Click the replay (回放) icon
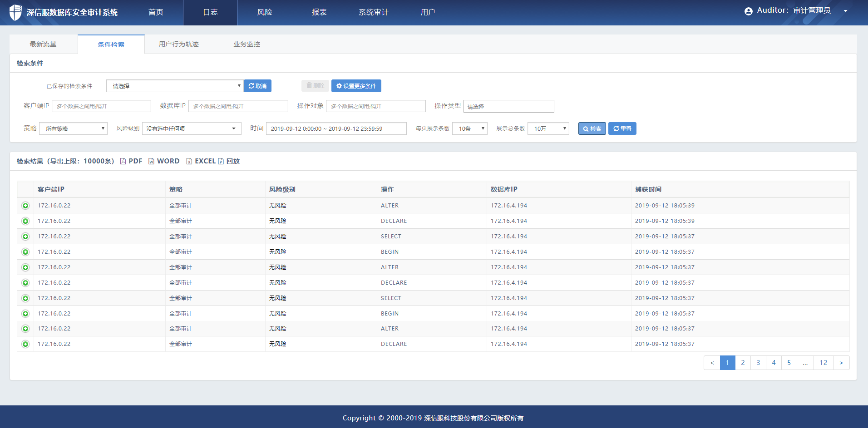The height and width of the screenshot is (429, 868). 221,161
